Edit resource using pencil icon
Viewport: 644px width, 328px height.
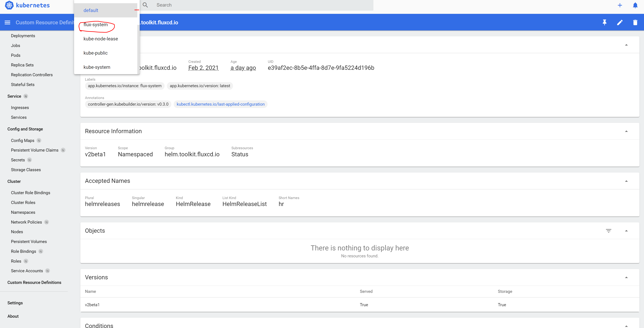620,22
